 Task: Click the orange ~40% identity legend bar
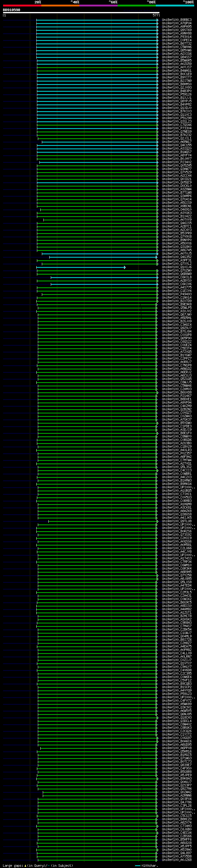tap(60, 6)
